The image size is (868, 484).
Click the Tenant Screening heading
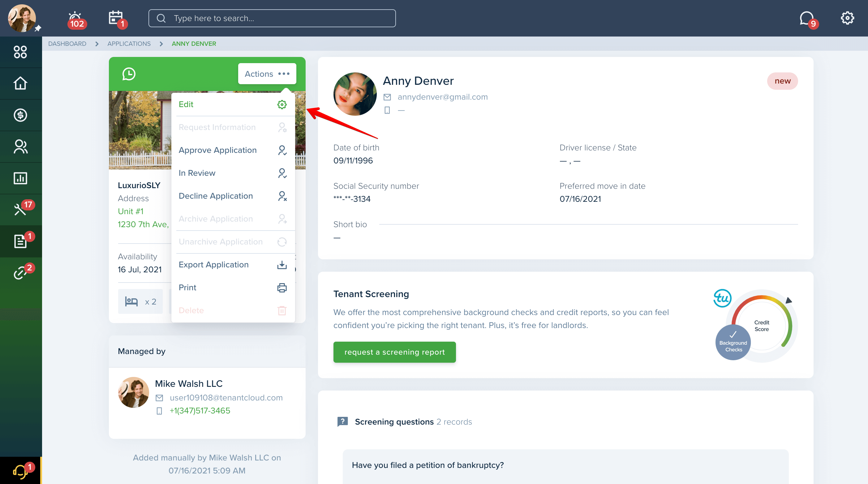point(371,294)
